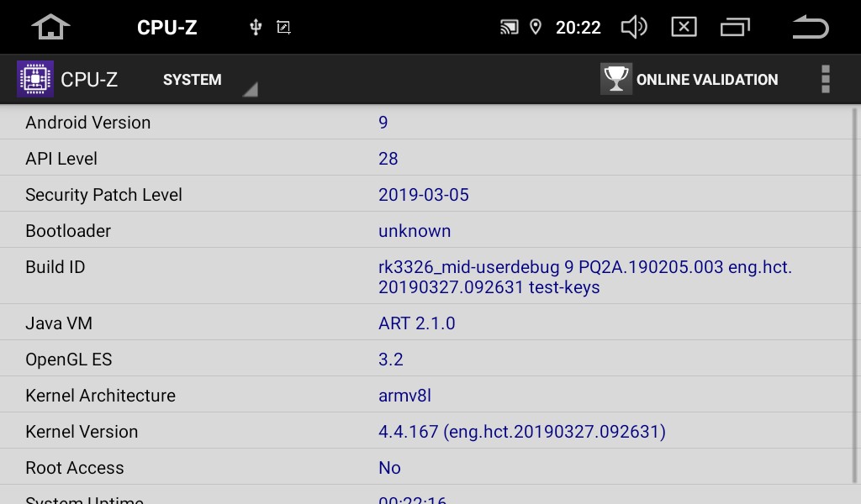This screenshot has height=504, width=861.
Task: Click the CPU-Z purple chip logo
Action: 35,79
